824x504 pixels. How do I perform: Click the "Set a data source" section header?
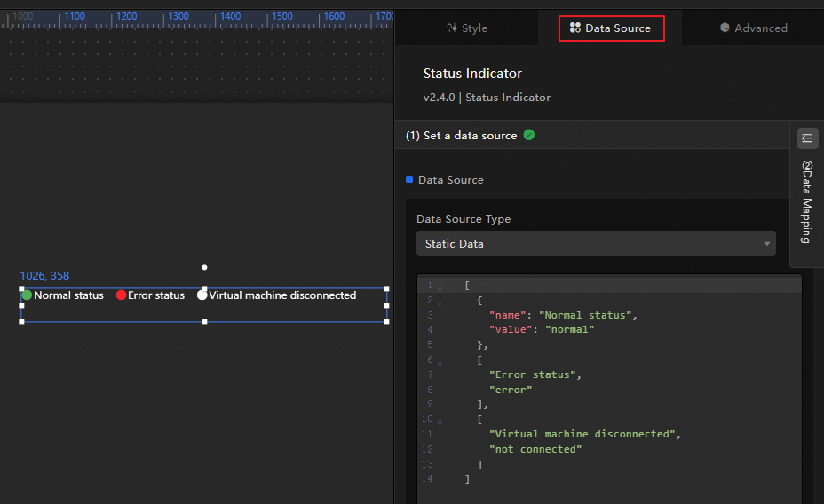point(461,136)
